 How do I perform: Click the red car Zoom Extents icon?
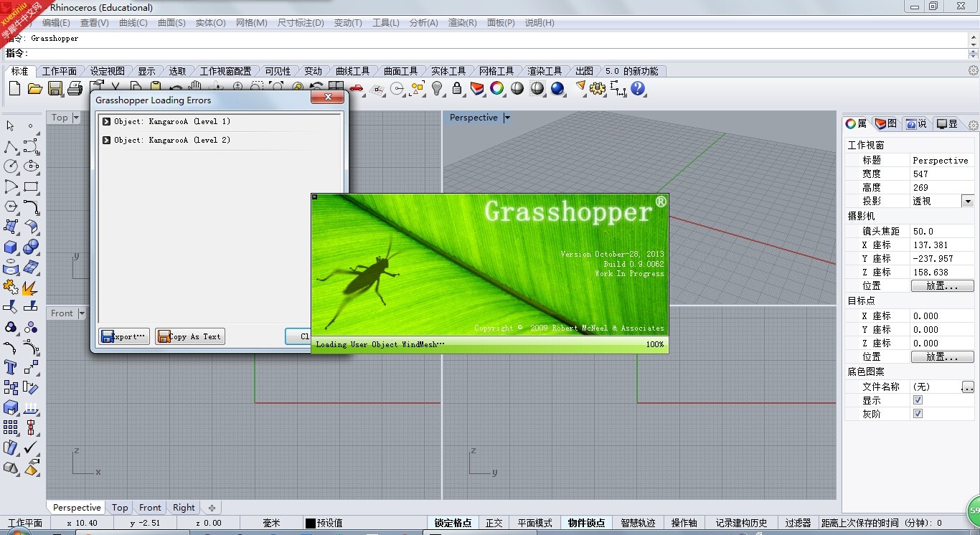point(357,89)
